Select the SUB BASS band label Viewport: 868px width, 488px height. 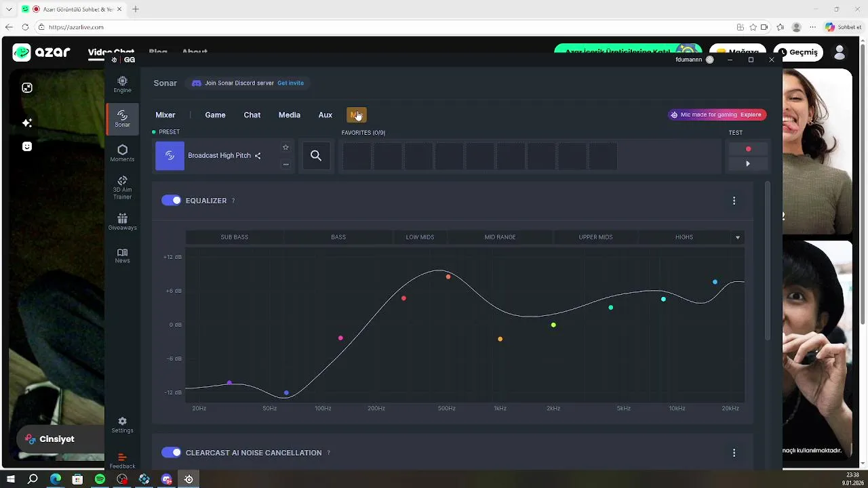pos(235,237)
